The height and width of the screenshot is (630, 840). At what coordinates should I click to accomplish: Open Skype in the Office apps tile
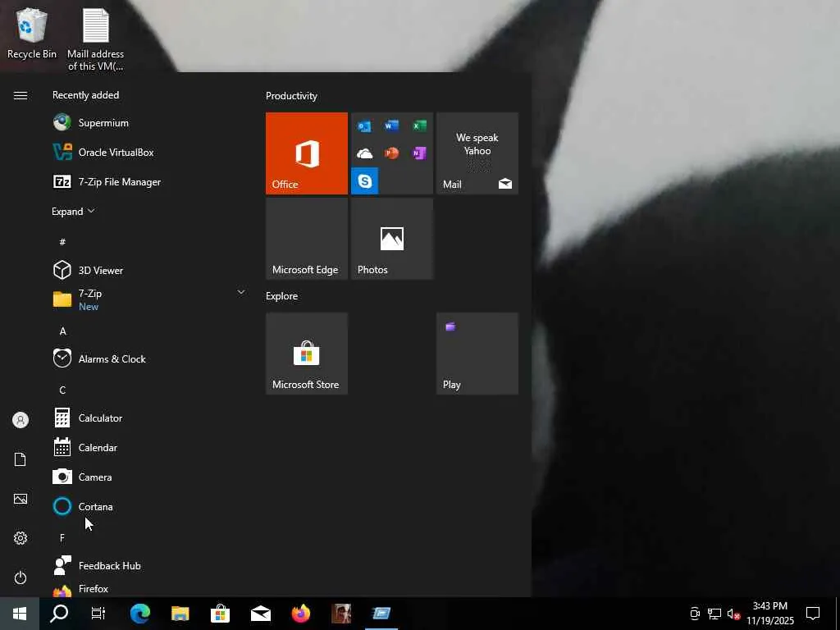(365, 181)
